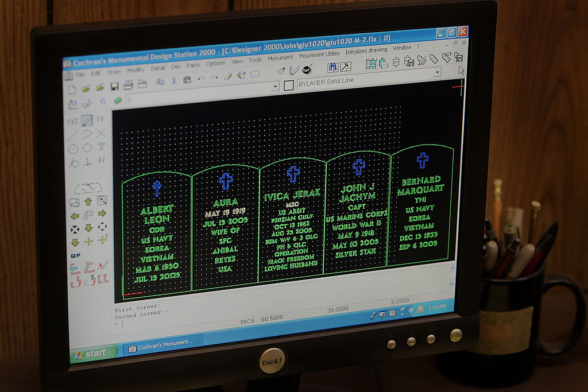Click the black TNT round icon
Viewport: 588px width, 392px height.
click(307, 69)
